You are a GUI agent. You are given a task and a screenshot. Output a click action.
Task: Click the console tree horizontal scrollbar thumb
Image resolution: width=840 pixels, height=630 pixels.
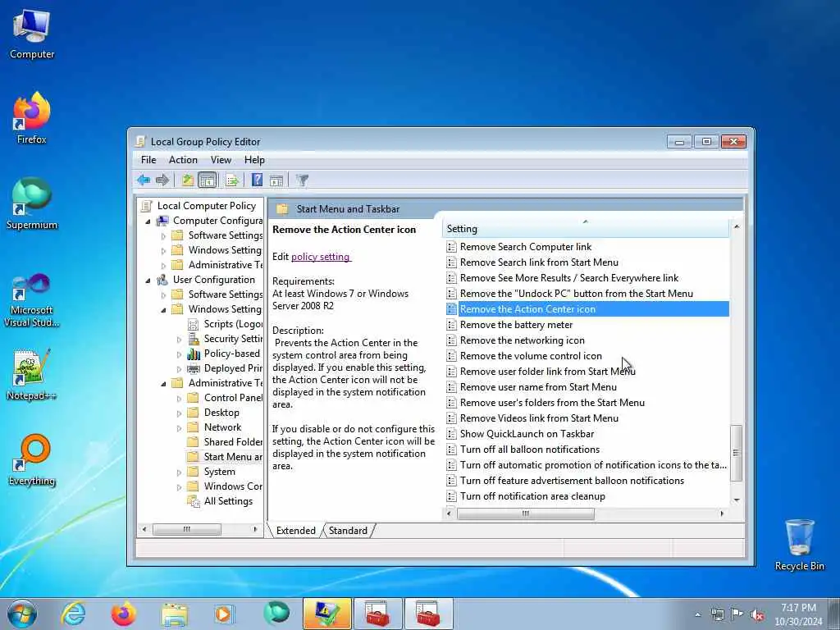[186, 529]
